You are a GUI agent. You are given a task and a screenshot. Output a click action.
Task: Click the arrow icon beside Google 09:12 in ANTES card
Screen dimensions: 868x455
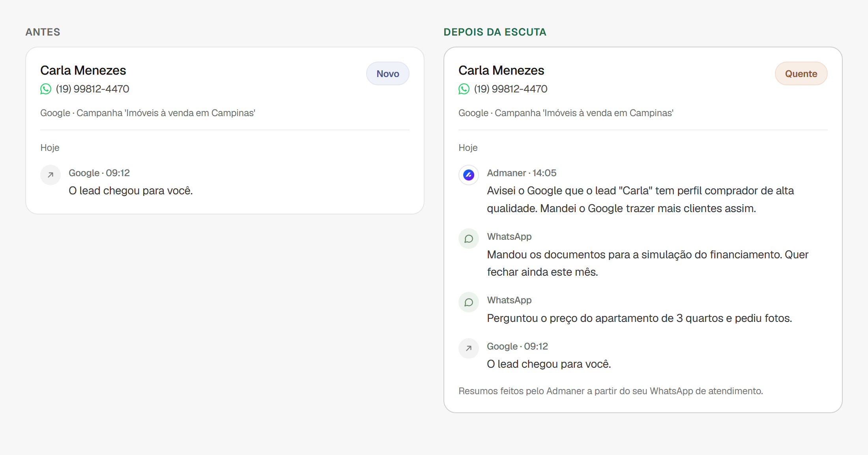(51, 175)
